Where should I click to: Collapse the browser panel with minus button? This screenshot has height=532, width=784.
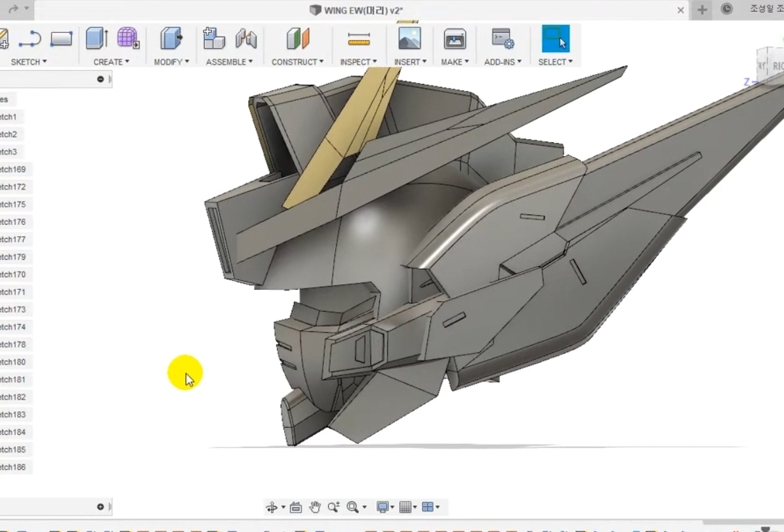click(x=100, y=79)
